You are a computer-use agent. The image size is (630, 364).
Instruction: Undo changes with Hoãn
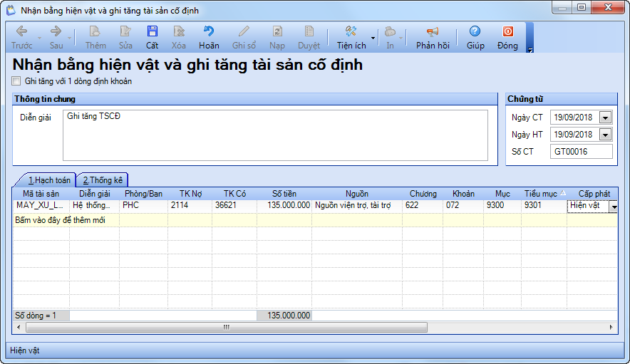(x=209, y=37)
